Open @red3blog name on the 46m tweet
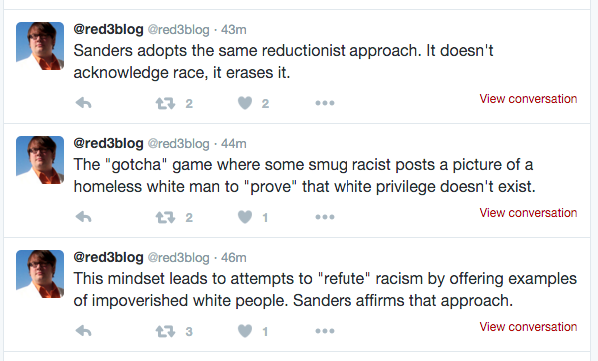Viewport: 598px width, 361px height. pos(108,257)
